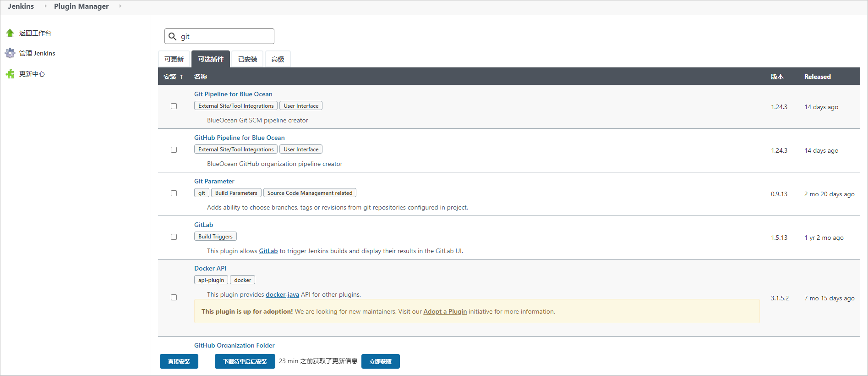The height and width of the screenshot is (376, 868).
Task: Click the External Site/Tool Integrations tag under Git Pipeline
Action: tap(236, 105)
